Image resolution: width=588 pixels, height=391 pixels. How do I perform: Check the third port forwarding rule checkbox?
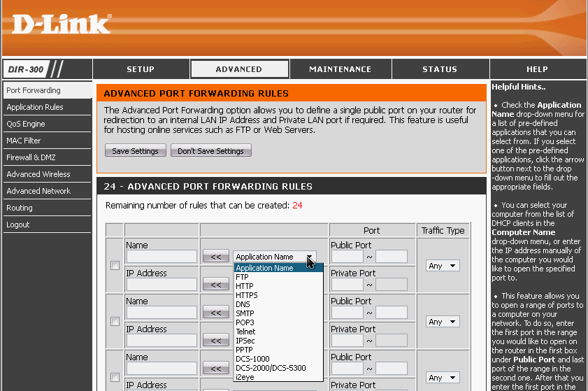(x=115, y=377)
